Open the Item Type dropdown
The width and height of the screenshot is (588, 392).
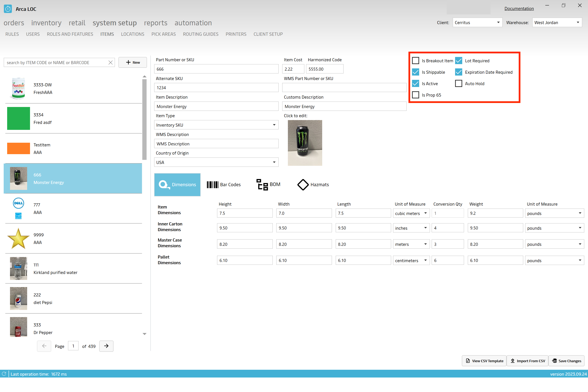click(216, 125)
